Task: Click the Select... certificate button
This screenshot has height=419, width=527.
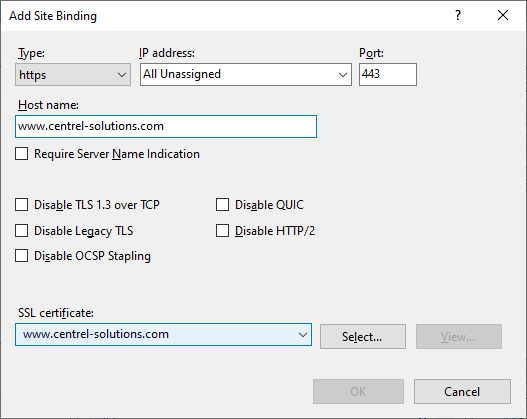Action: tap(363, 337)
